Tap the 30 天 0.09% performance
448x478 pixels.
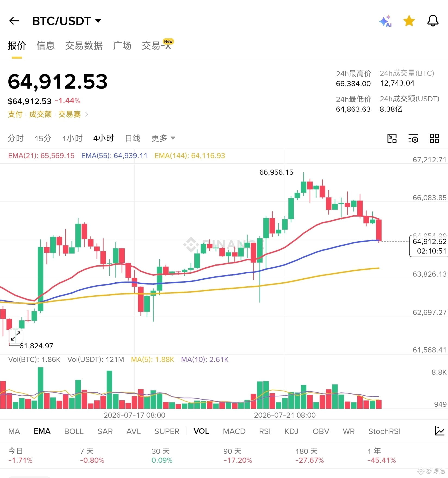pos(162,455)
